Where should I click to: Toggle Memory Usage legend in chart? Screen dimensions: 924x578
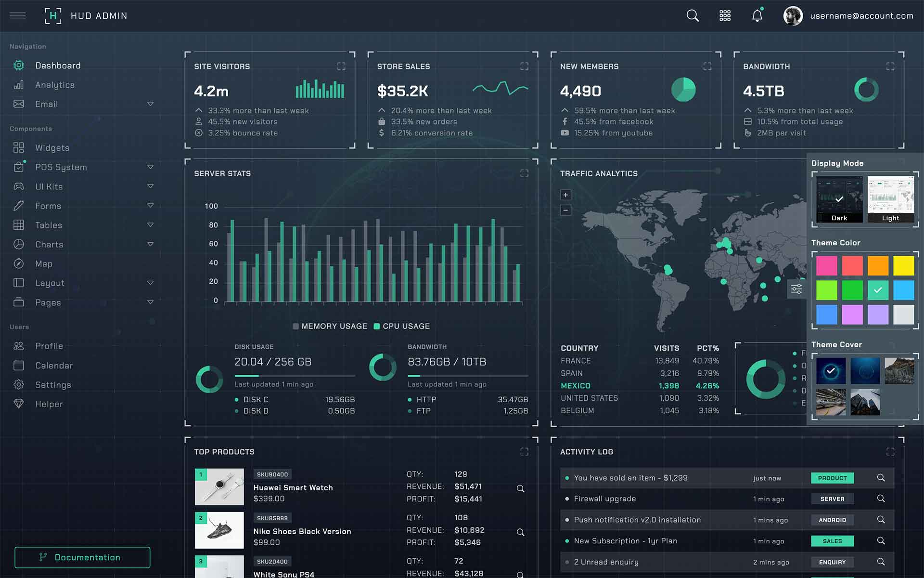click(330, 326)
